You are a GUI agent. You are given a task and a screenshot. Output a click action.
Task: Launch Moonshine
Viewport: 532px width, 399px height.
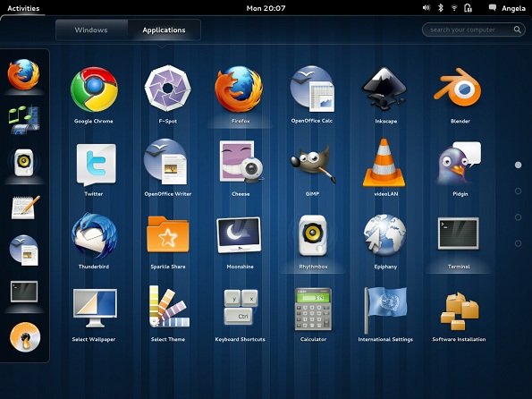click(x=239, y=235)
